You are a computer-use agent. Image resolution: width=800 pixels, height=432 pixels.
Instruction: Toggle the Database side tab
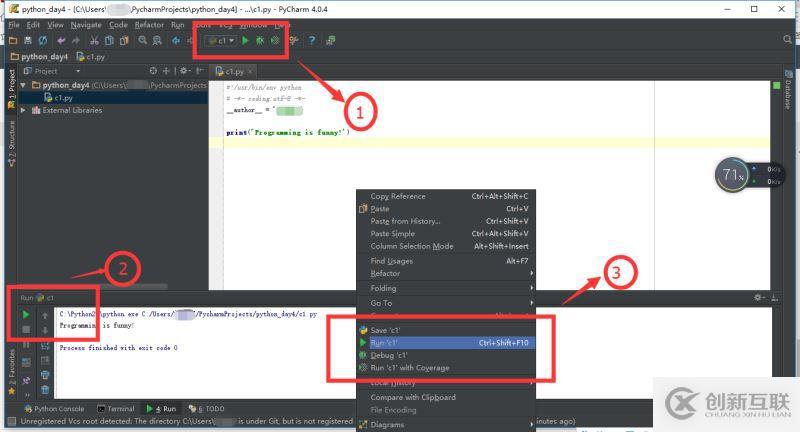tap(788, 90)
